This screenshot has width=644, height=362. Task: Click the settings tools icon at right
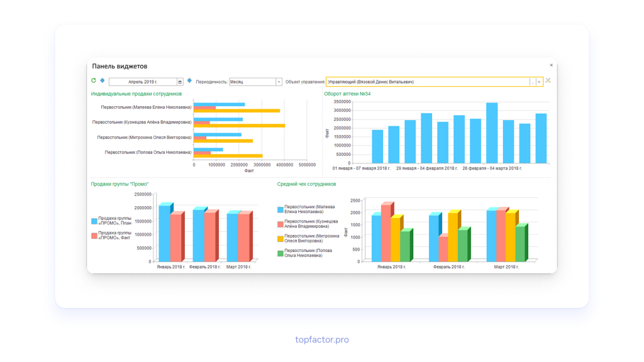[x=548, y=81]
